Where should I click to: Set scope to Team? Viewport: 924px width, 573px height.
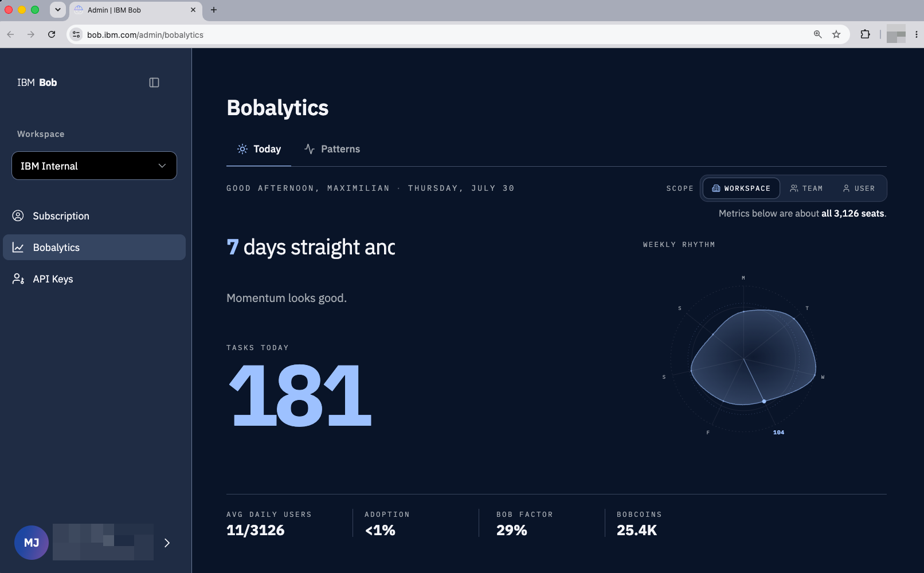806,188
